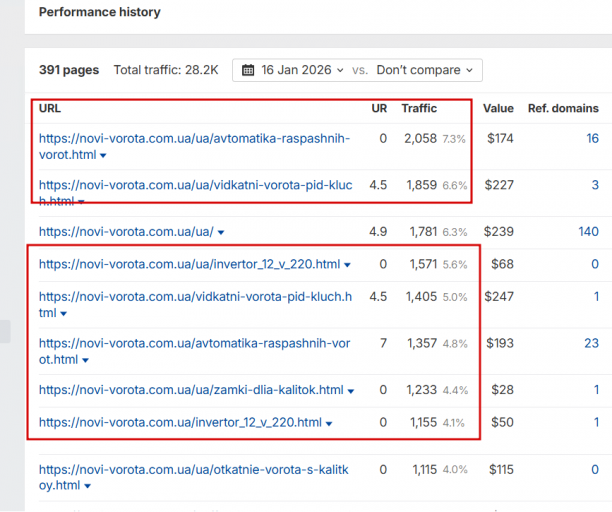The image size is (612, 512).
Task: Open the invertor_12_v_220.html link with traffic 1,155
Action: point(180,422)
